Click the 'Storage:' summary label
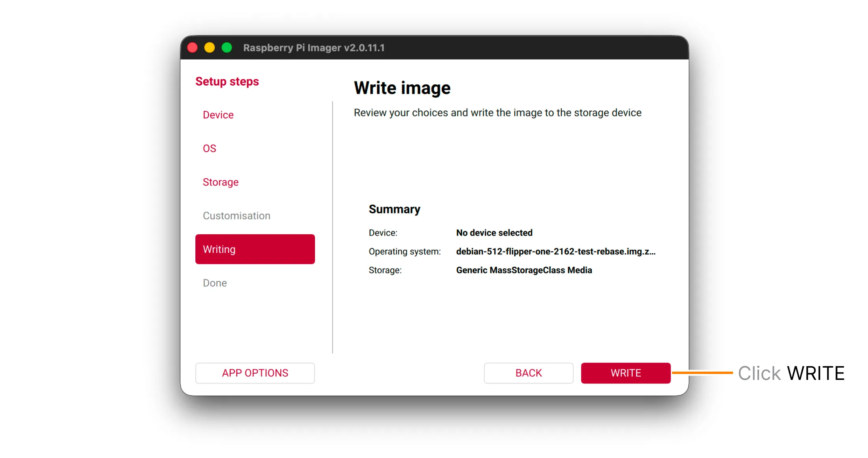Image resolution: width=868 pixels, height=458 pixels. (385, 270)
